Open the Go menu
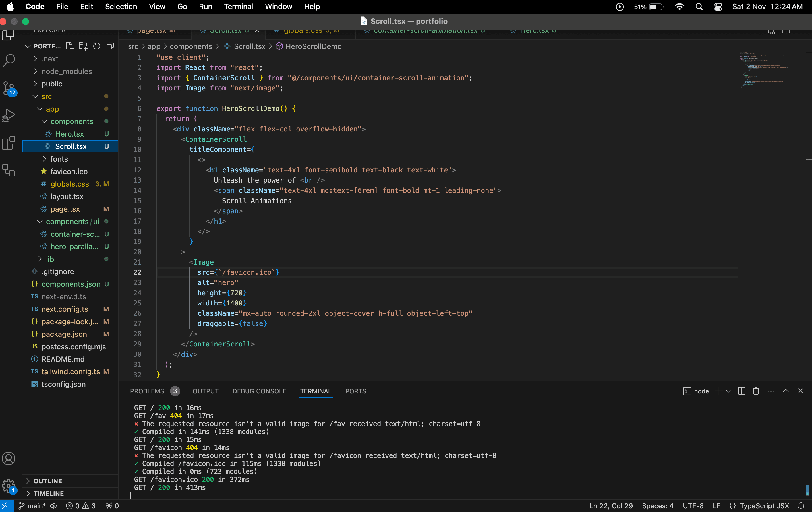The image size is (812, 512). pyautogui.click(x=182, y=7)
